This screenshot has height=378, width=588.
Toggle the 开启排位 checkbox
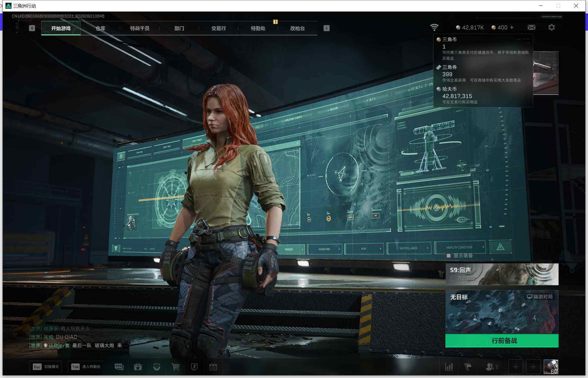coord(453,278)
